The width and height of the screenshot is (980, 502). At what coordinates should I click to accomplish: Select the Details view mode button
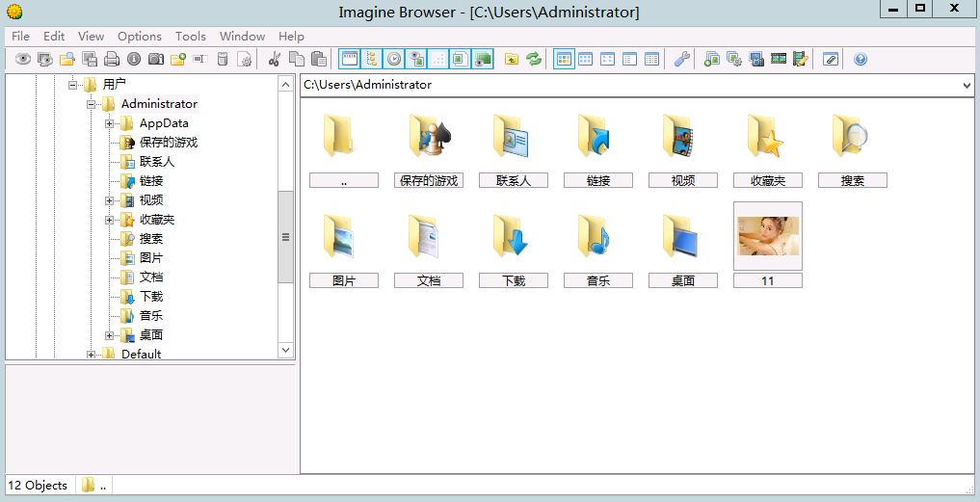coord(651,60)
